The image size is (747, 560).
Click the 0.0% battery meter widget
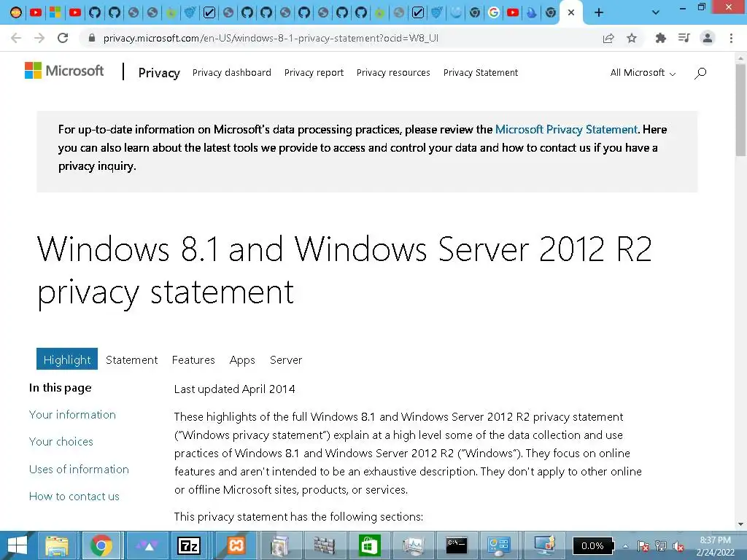593,545
